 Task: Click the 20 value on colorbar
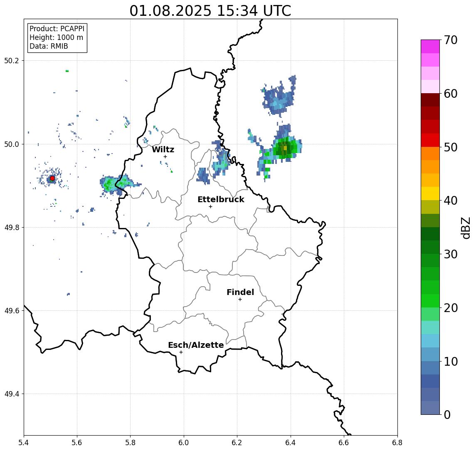pyautogui.click(x=451, y=307)
